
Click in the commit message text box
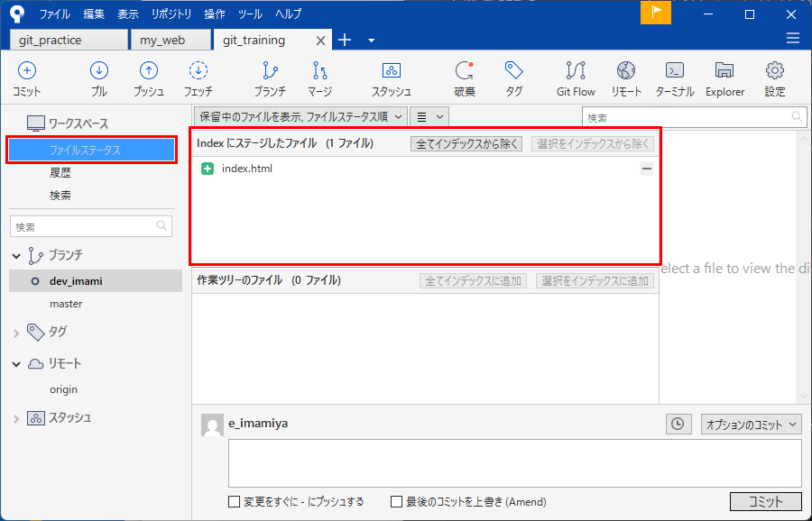[514, 463]
